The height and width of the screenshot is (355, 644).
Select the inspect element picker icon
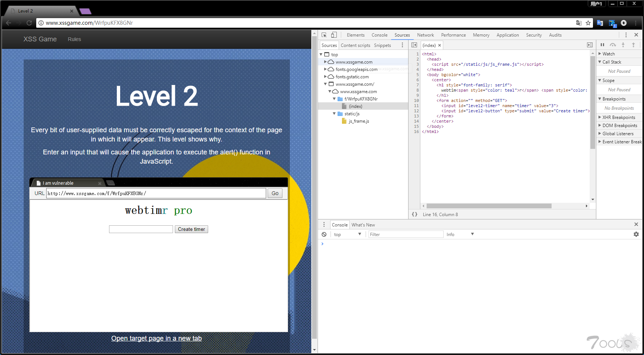[x=324, y=35]
